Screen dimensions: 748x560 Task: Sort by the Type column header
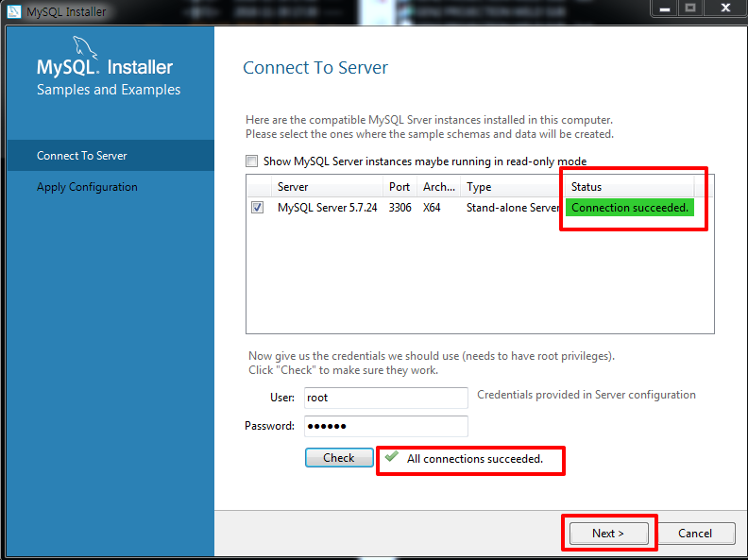pos(513,186)
